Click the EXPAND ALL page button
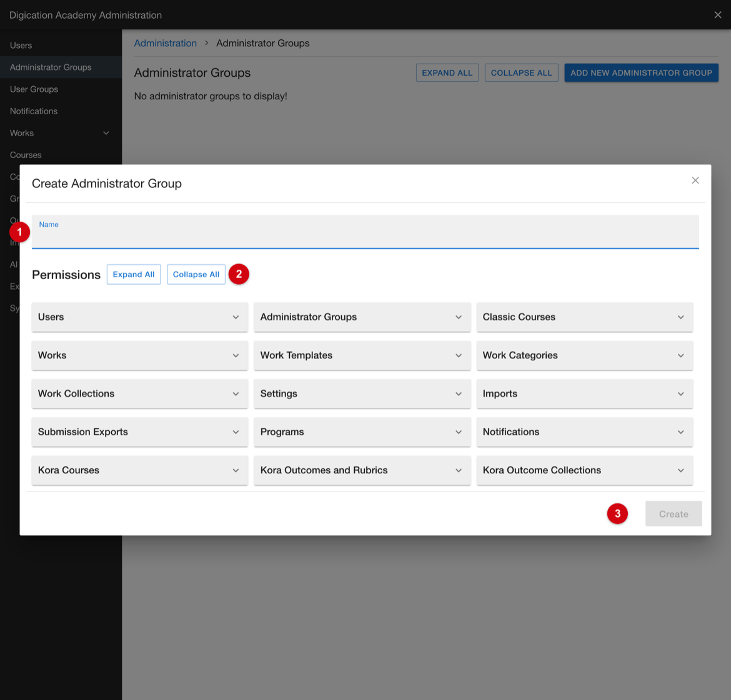The width and height of the screenshot is (731, 700). click(x=447, y=72)
